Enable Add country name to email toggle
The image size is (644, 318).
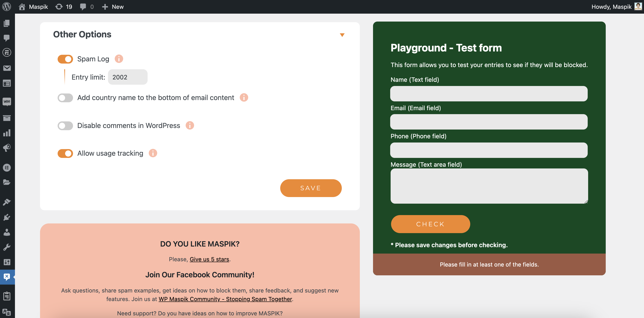pyautogui.click(x=65, y=98)
